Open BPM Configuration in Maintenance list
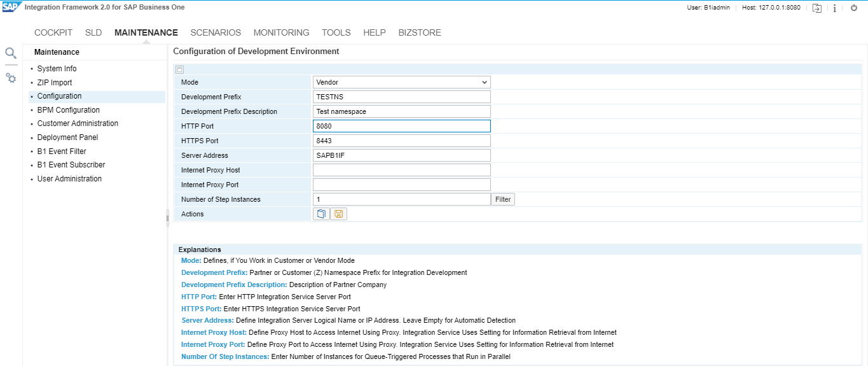 pos(68,110)
